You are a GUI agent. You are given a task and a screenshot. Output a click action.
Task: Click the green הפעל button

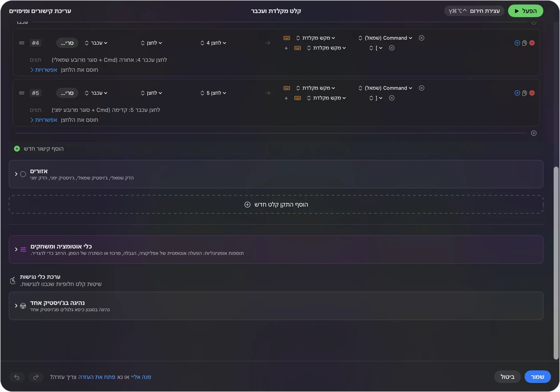pos(526,11)
